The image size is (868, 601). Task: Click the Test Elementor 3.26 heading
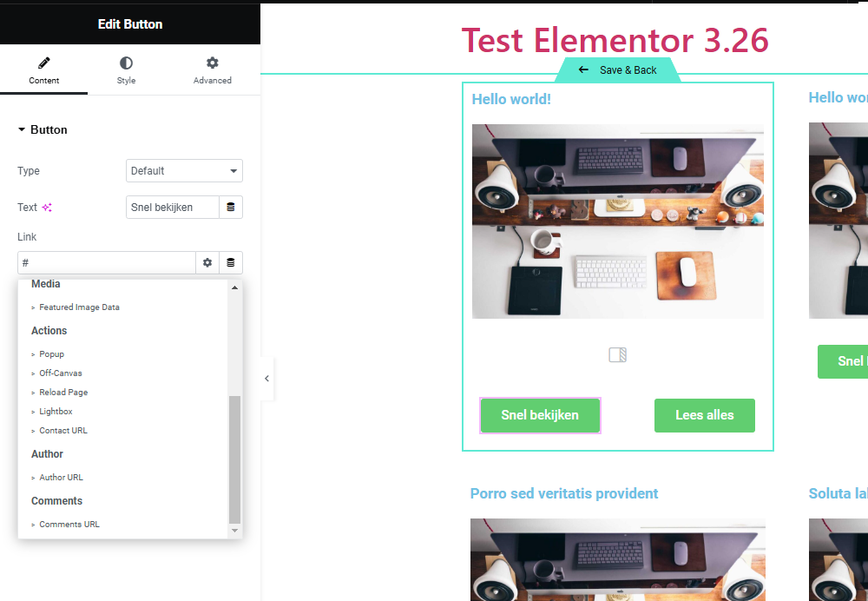point(615,40)
